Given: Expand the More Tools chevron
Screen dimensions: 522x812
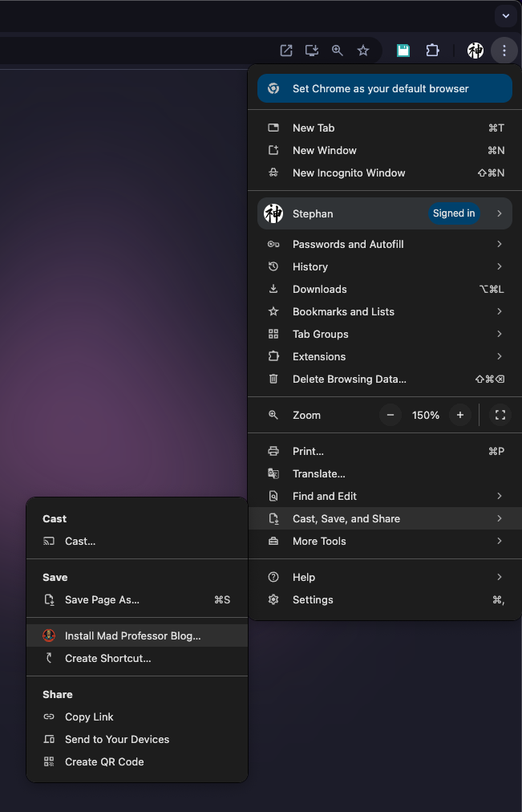Looking at the screenshot, I should 500,541.
